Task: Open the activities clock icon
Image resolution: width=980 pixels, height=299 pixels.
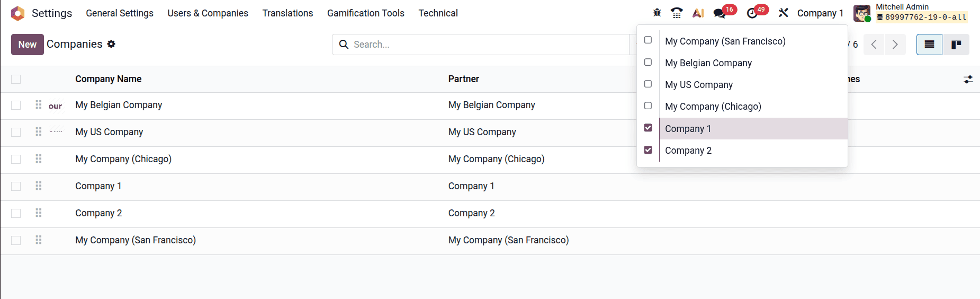Action: tap(752, 13)
